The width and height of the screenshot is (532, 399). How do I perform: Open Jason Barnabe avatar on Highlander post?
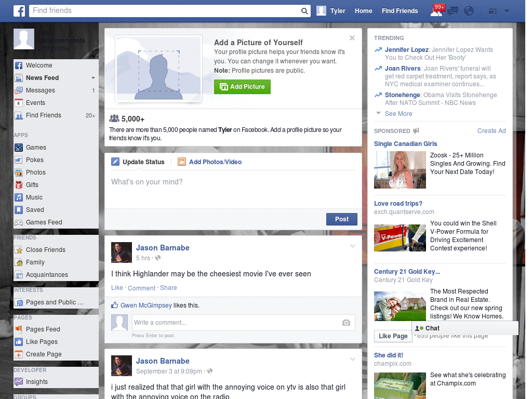point(122,252)
